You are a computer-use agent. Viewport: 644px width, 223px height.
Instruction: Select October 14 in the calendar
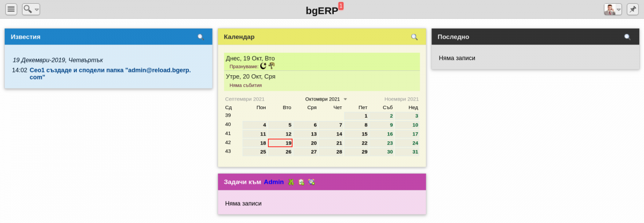click(x=331, y=134)
